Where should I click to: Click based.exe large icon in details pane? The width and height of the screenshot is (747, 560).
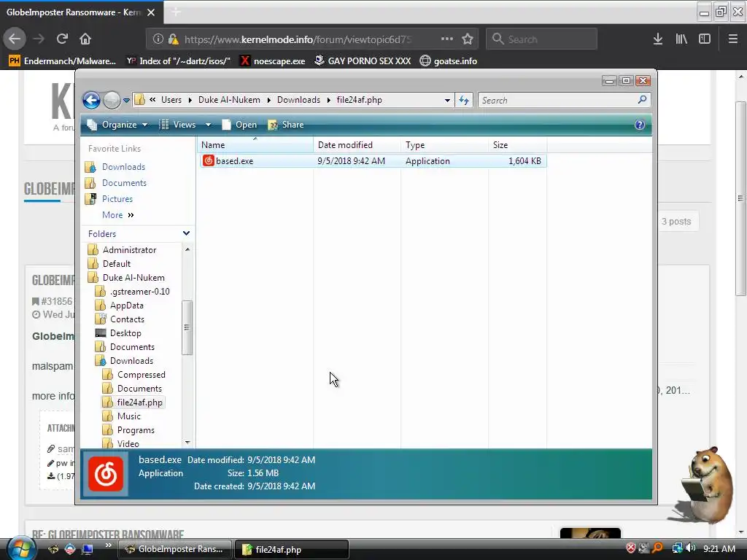coord(106,474)
